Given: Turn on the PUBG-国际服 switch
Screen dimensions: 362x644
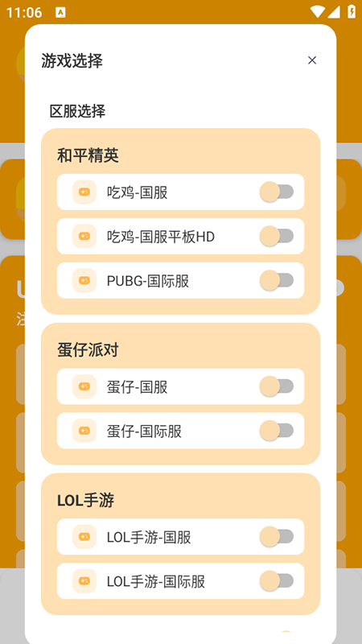Looking at the screenshot, I should tap(277, 280).
